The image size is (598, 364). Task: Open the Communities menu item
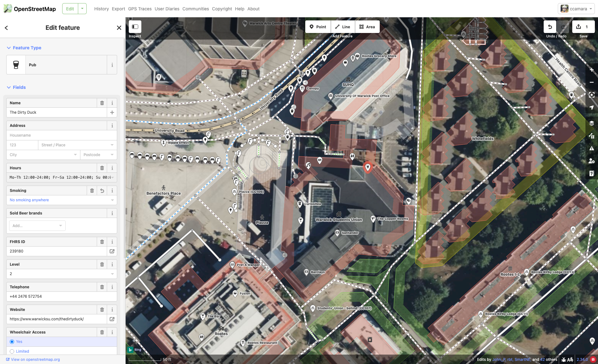(x=195, y=9)
